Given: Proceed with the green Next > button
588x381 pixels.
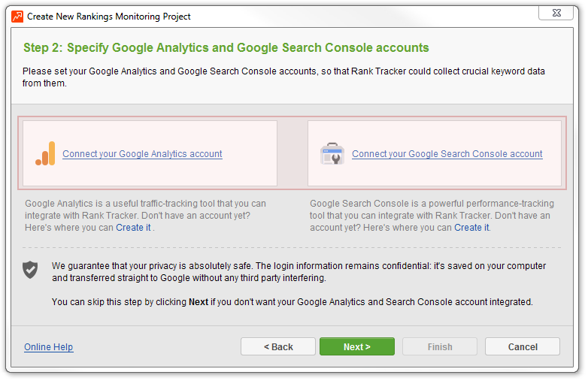Looking at the screenshot, I should 357,346.
